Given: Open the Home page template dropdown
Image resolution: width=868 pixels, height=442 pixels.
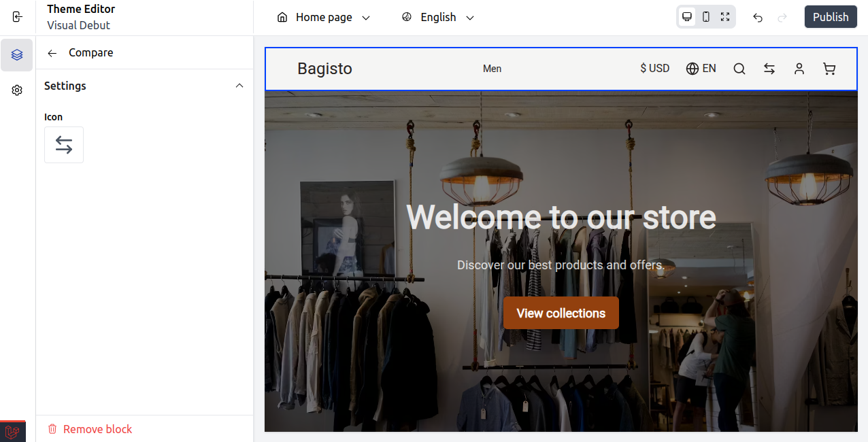Looking at the screenshot, I should (x=324, y=18).
